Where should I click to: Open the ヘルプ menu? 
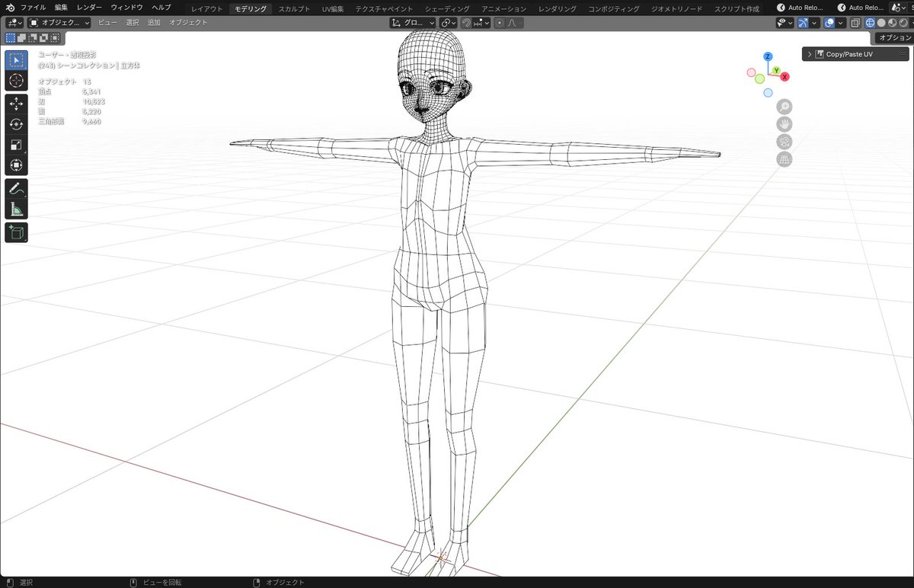point(161,8)
